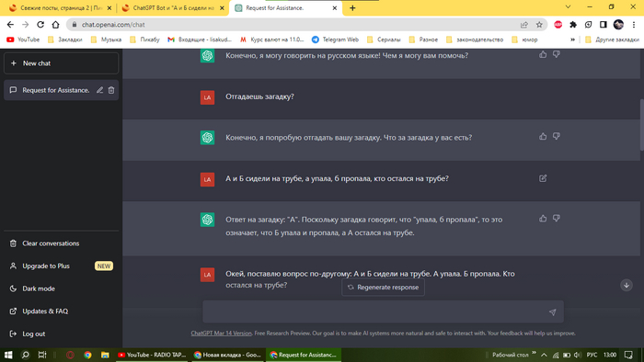The height and width of the screenshot is (362, 644).
Task: Open Курс валют bookmark
Action: [272, 40]
